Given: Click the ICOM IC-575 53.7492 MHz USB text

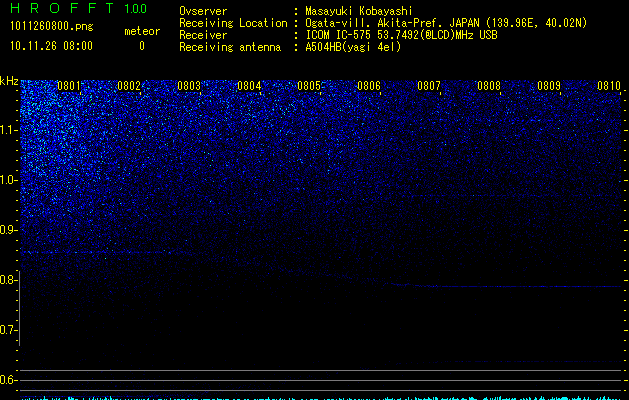Looking at the screenshot, I should 401,35.
